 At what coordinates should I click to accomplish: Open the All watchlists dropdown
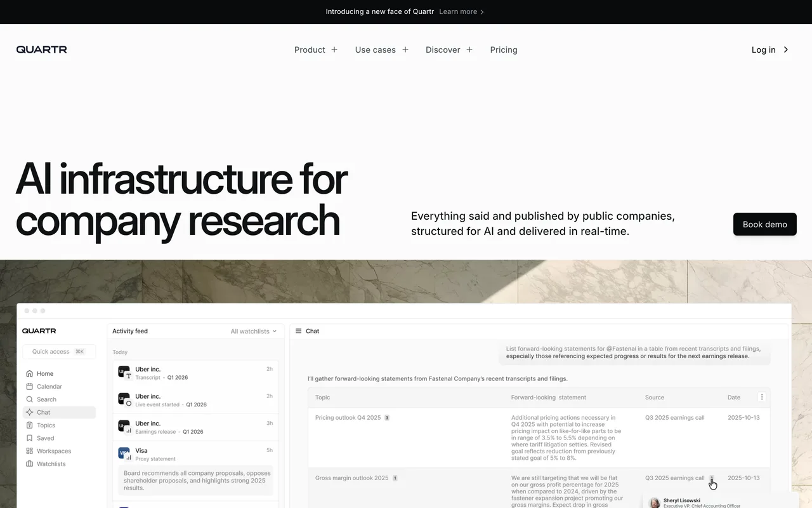click(x=253, y=331)
